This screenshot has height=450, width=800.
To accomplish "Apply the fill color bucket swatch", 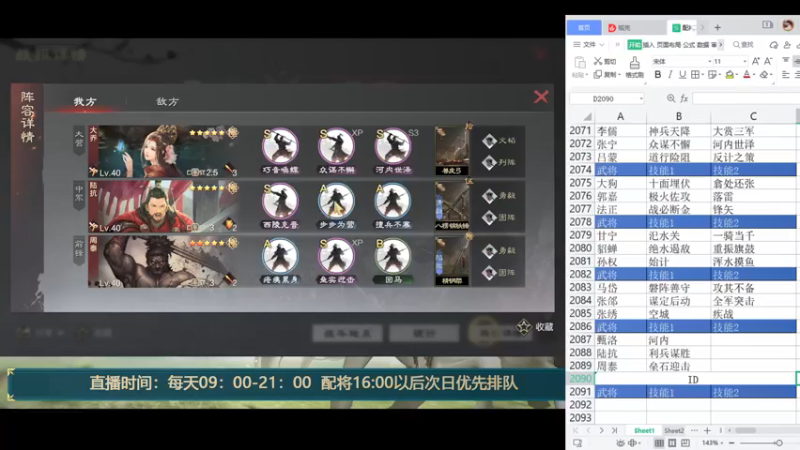I will click(730, 75).
